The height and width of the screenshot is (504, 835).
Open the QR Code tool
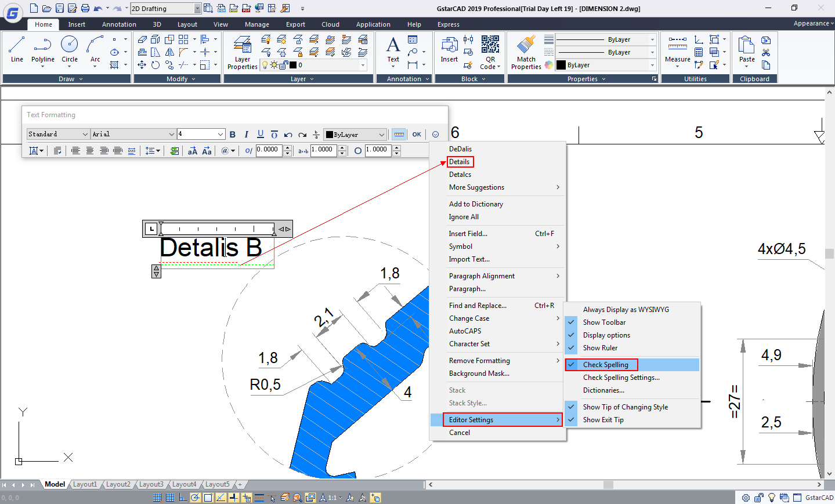coord(490,52)
